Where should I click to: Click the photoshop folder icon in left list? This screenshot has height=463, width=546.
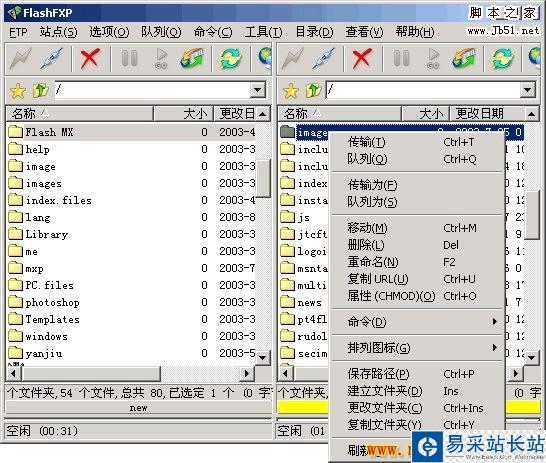(x=15, y=302)
